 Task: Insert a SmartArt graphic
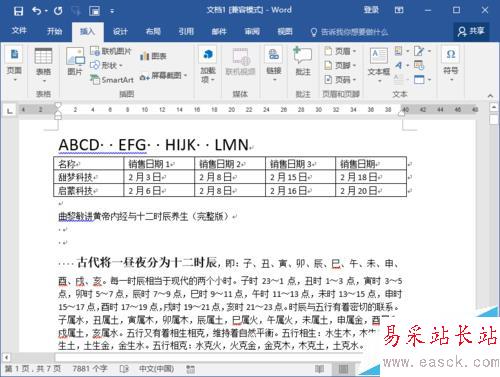pyautogui.click(x=112, y=80)
